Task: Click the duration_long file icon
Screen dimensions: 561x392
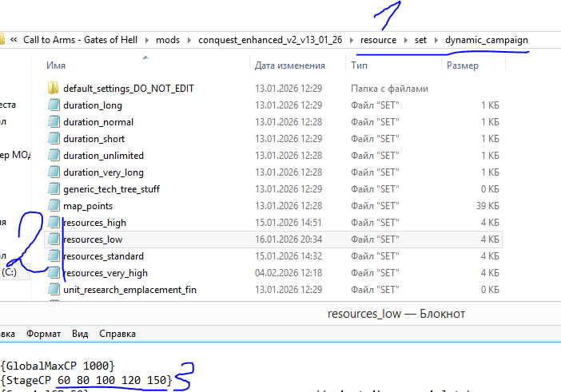Action: tap(54, 105)
